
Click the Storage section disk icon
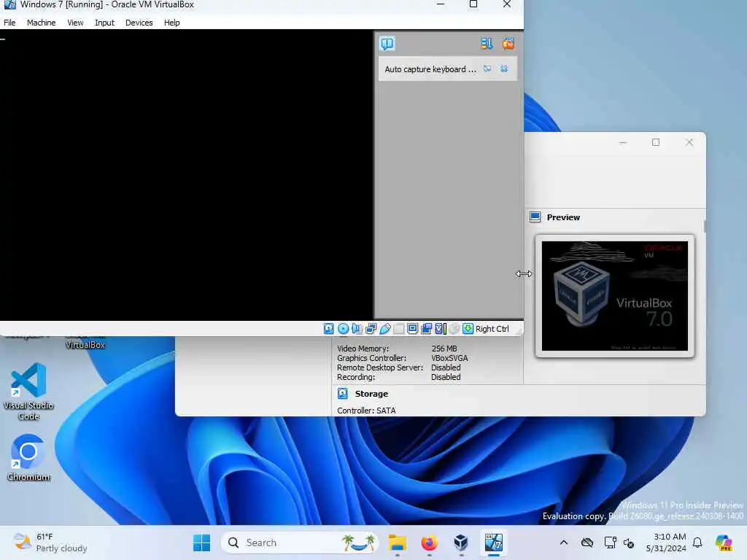(343, 393)
